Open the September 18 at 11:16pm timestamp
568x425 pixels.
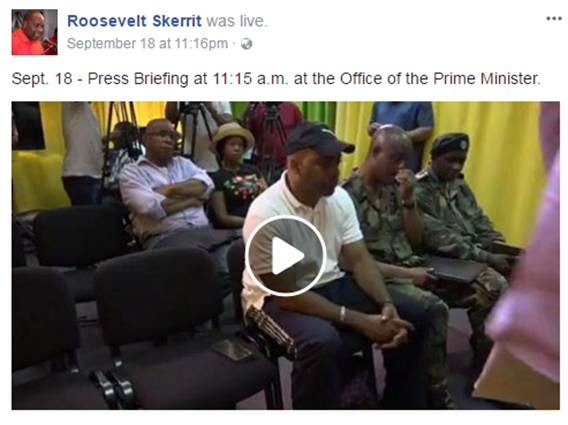[x=147, y=43]
